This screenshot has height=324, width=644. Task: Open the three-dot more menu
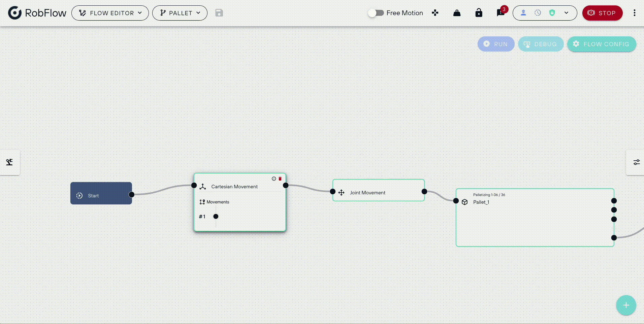tap(635, 13)
